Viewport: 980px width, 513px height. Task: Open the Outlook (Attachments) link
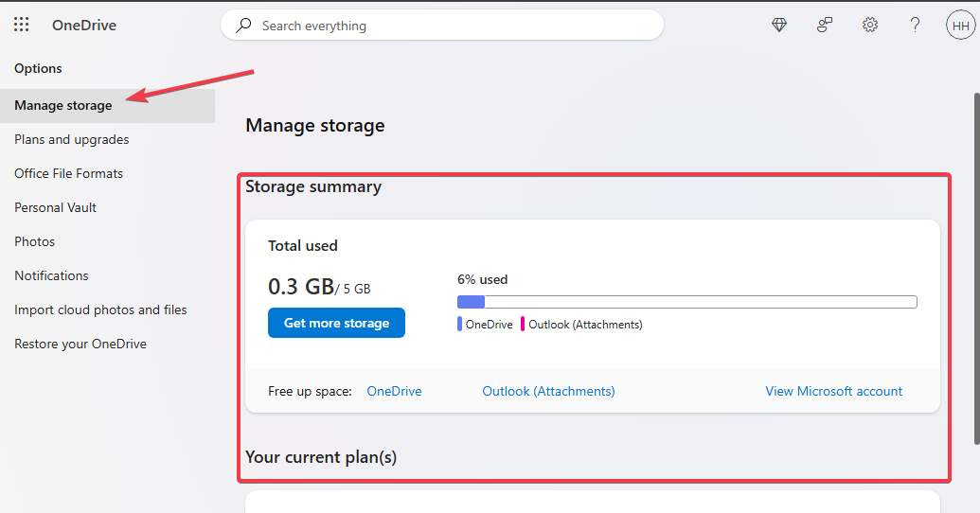[549, 391]
